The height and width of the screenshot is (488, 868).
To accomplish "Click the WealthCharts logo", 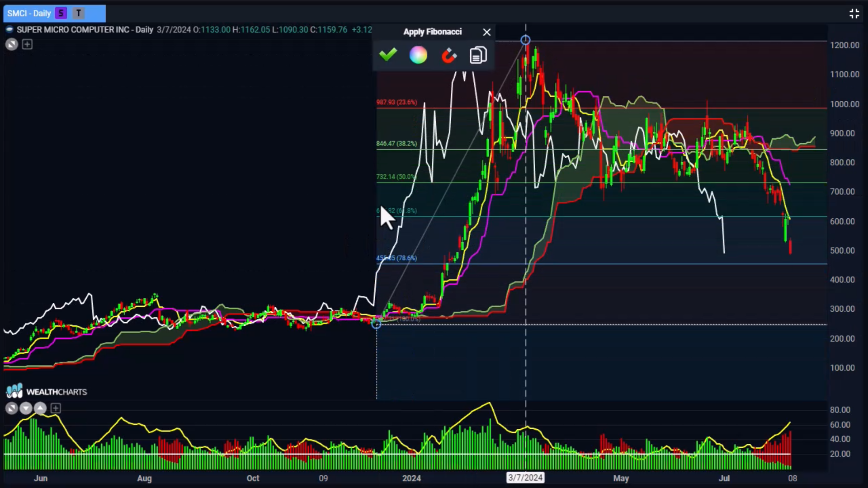I will click(46, 391).
